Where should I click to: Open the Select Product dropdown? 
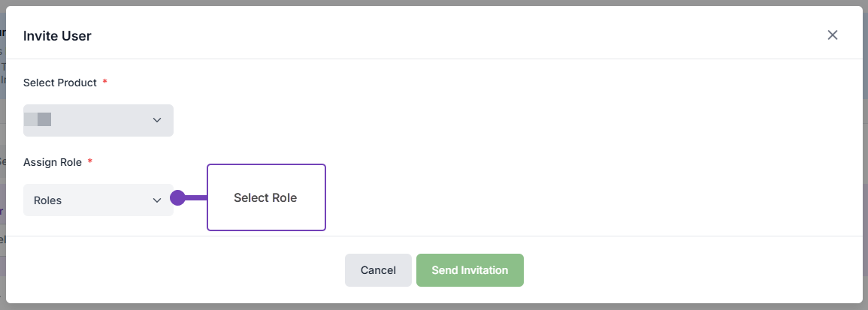coord(98,120)
